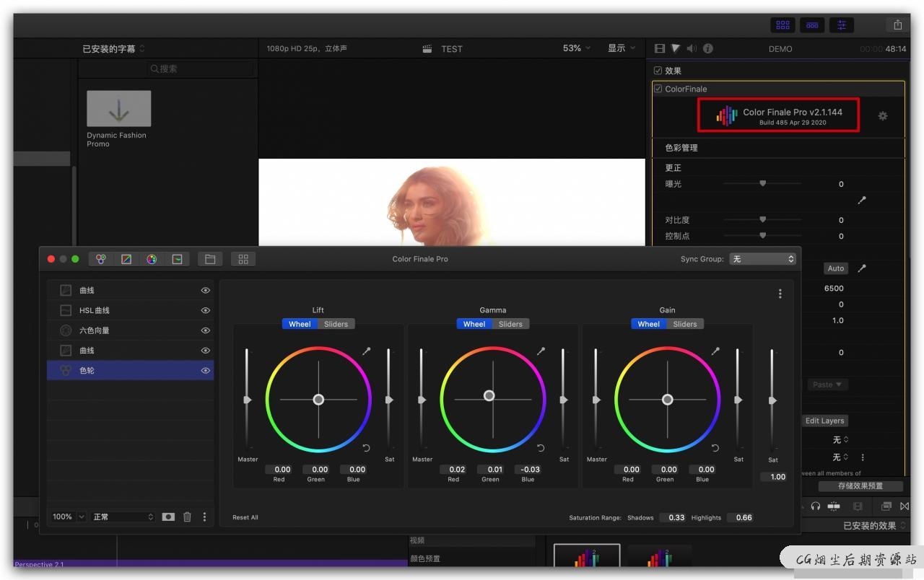Select the Dynamic Fashion Promo thumbnail
This screenshot has height=580, width=924.
click(x=119, y=108)
